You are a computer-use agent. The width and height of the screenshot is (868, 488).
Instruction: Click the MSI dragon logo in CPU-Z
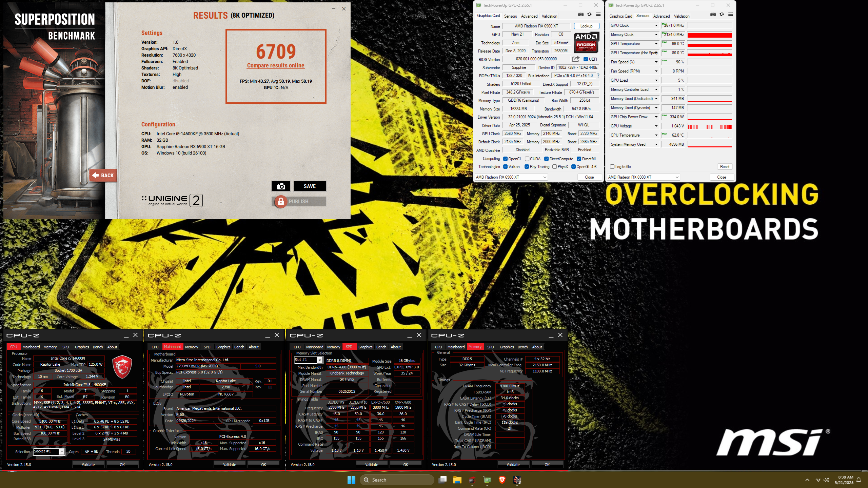point(122,367)
